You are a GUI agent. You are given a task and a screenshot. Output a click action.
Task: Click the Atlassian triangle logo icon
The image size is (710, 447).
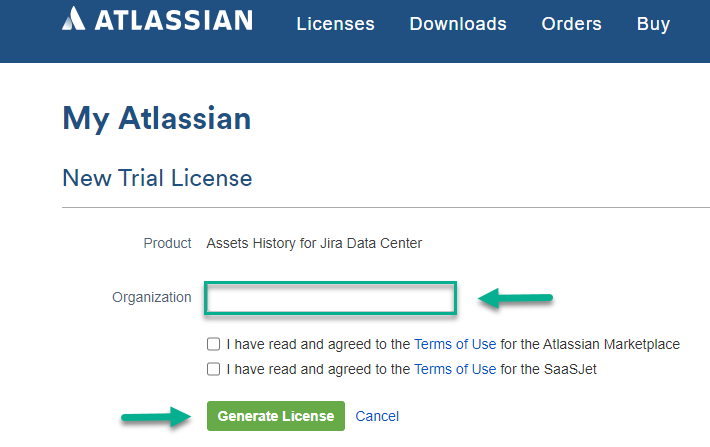pos(76,19)
